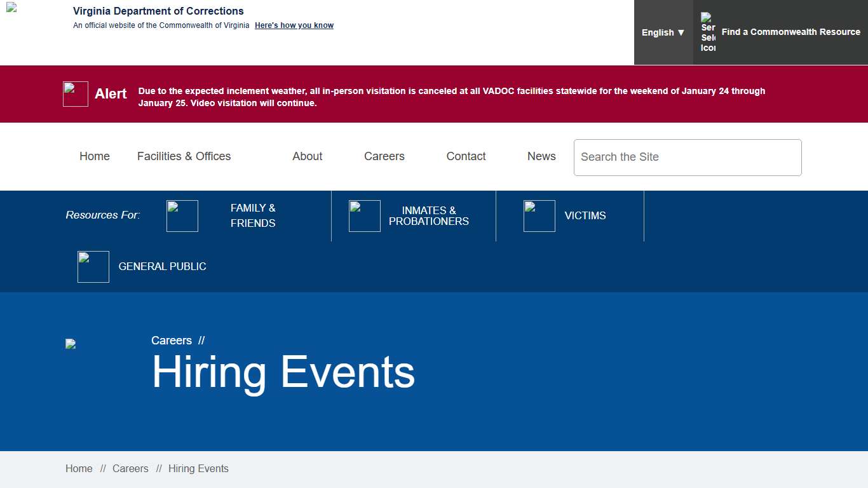The height and width of the screenshot is (488, 868).
Task: Click the Virginia Department of Corrections logo
Action: pos(11,9)
